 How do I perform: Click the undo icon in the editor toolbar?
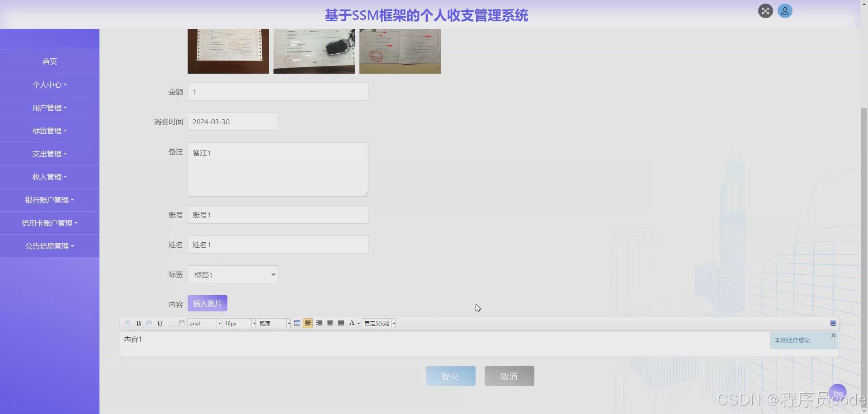click(127, 323)
